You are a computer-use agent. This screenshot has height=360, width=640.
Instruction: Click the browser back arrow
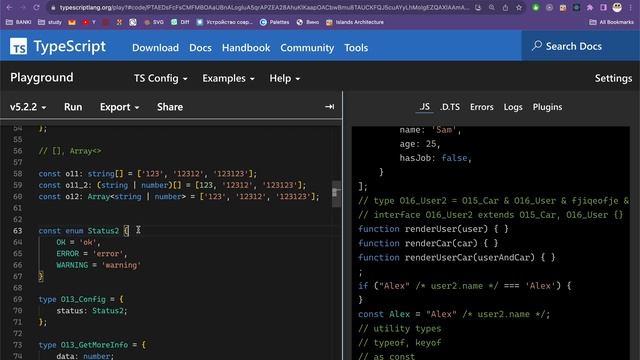point(9,7)
